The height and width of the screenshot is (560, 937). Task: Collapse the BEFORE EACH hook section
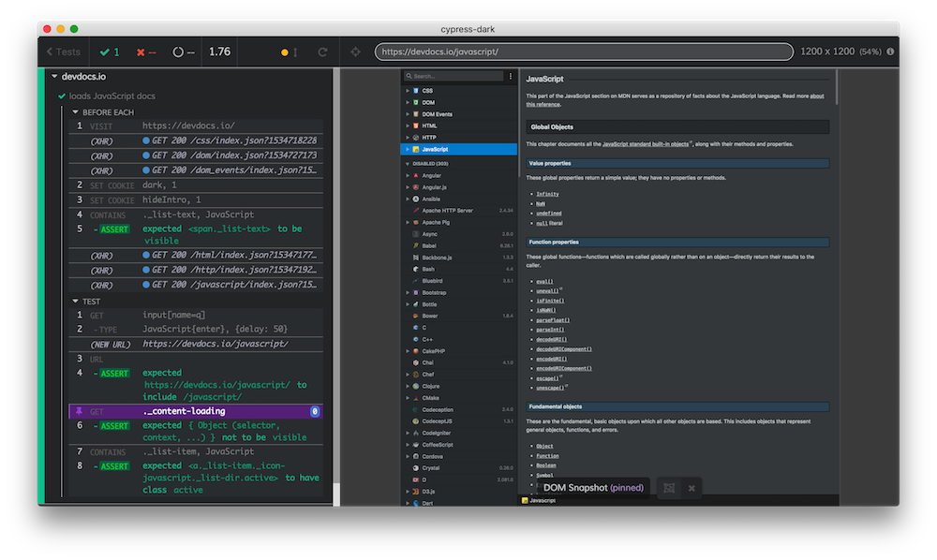tap(75, 112)
